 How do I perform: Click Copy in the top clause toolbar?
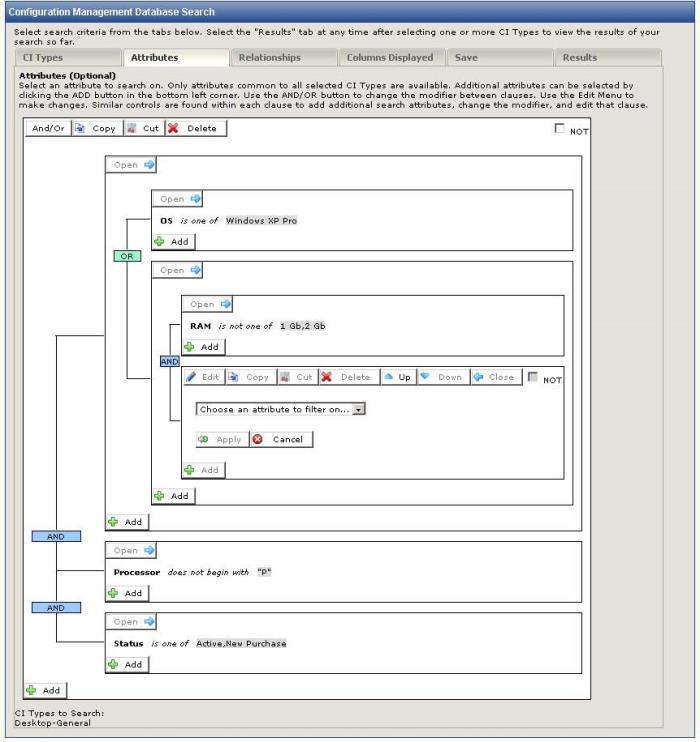(98, 128)
